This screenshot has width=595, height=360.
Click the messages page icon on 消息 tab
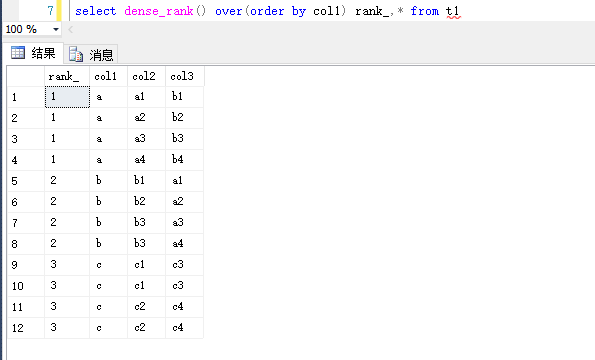tap(76, 55)
